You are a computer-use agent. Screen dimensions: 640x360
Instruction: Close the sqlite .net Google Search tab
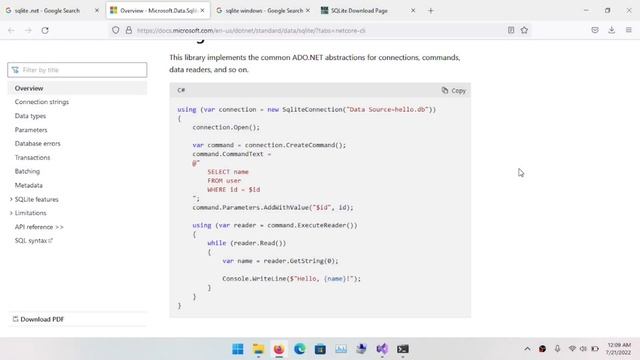click(97, 11)
